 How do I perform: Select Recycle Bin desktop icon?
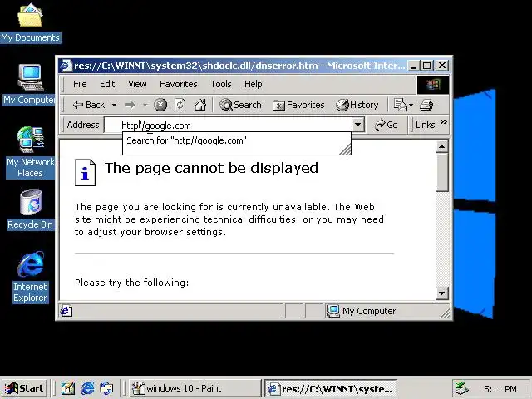click(x=30, y=209)
